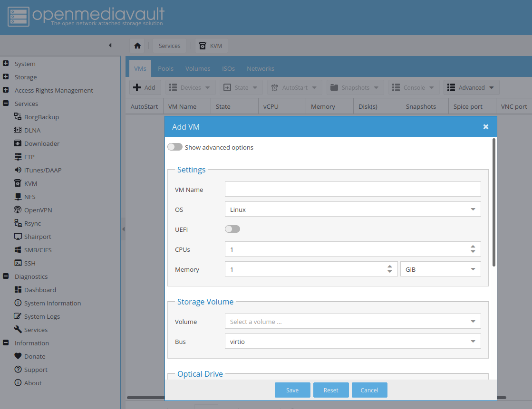Click Cancel to dismiss Add VM
Screen dimensions: 532x409
[369, 390]
